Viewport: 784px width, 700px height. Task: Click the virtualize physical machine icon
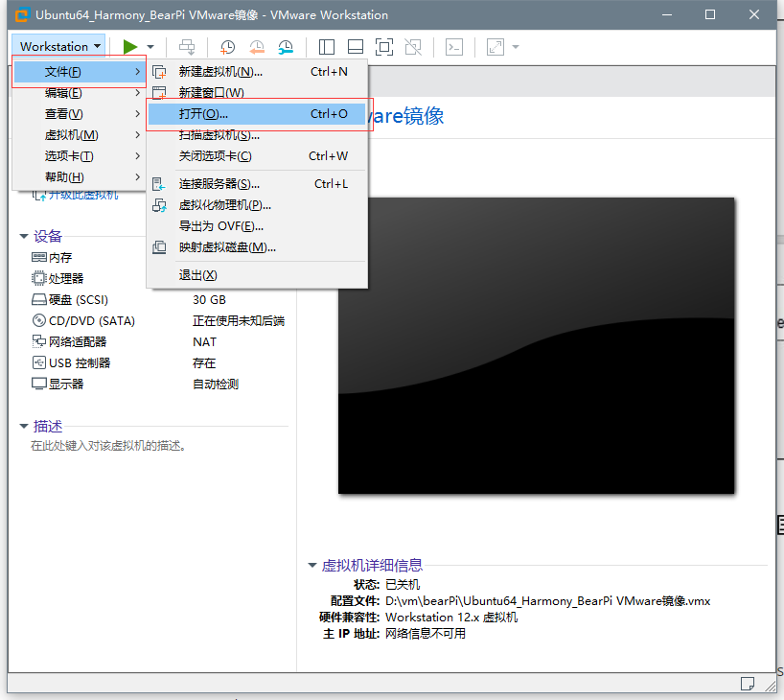159,205
